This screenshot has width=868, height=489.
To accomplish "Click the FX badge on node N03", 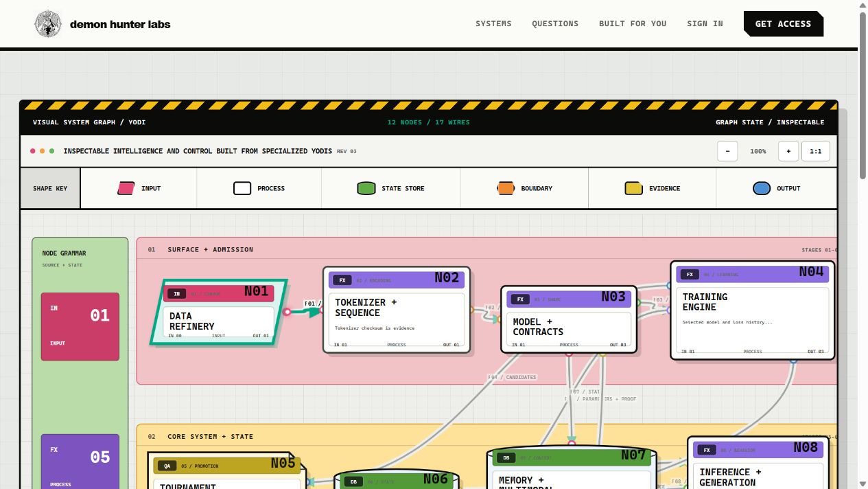I will click(520, 299).
